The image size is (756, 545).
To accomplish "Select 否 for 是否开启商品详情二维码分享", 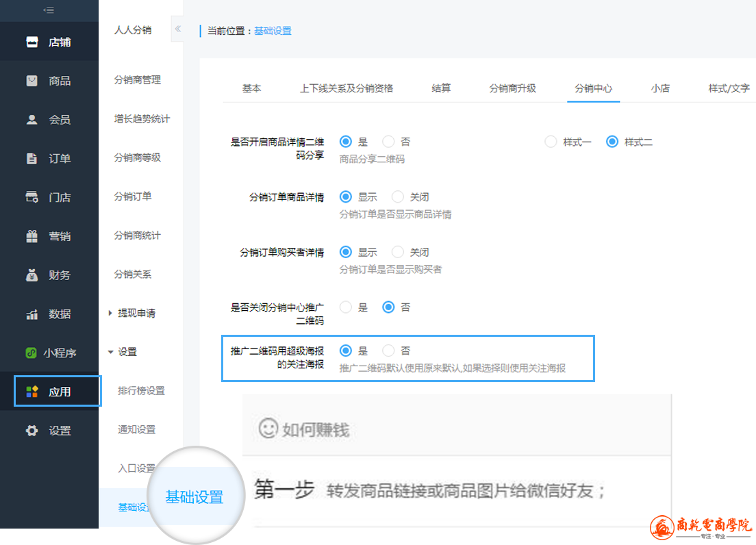I will coord(388,142).
